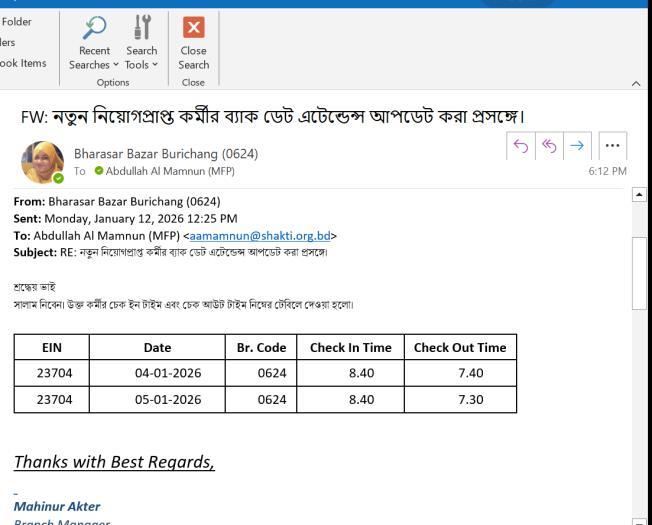This screenshot has height=525, width=652.
Task: Click the Check In Time column header
Action: click(x=350, y=347)
